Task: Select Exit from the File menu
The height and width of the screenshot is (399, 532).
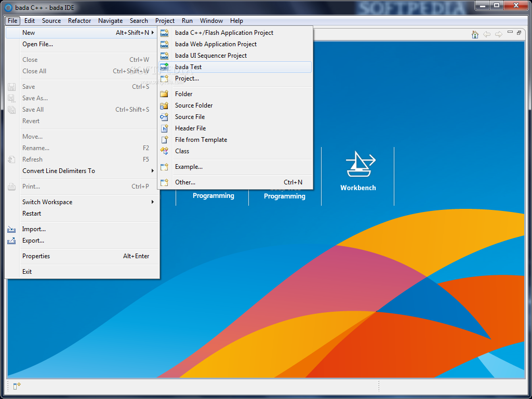Action: pyautogui.click(x=83, y=272)
